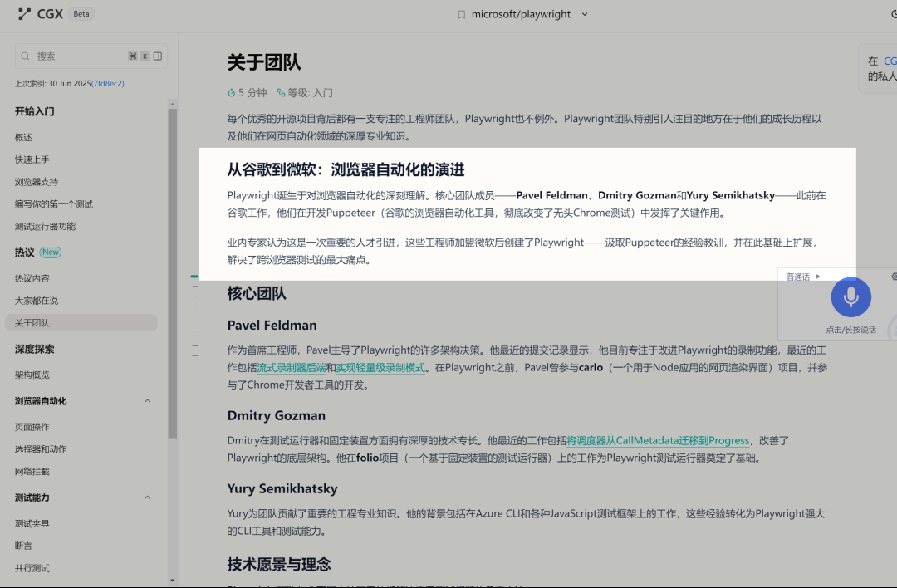
Task: Click the 7fd8ec2 commit link
Action: [107, 84]
